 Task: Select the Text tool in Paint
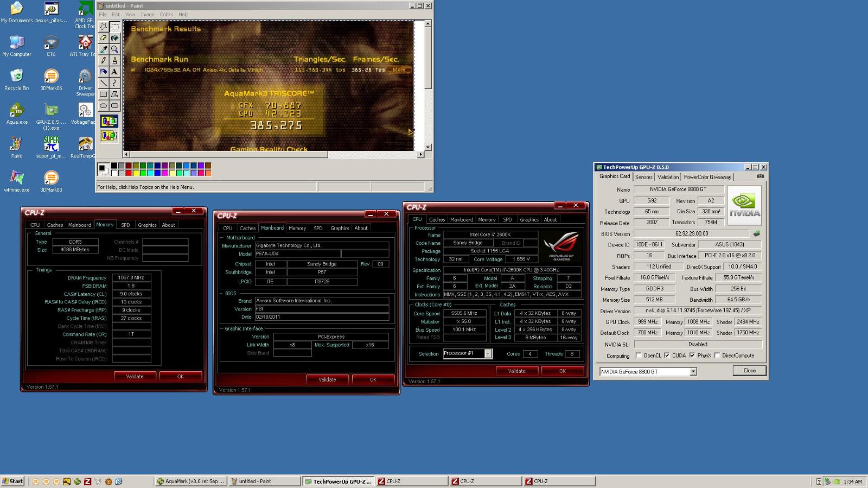[x=114, y=72]
